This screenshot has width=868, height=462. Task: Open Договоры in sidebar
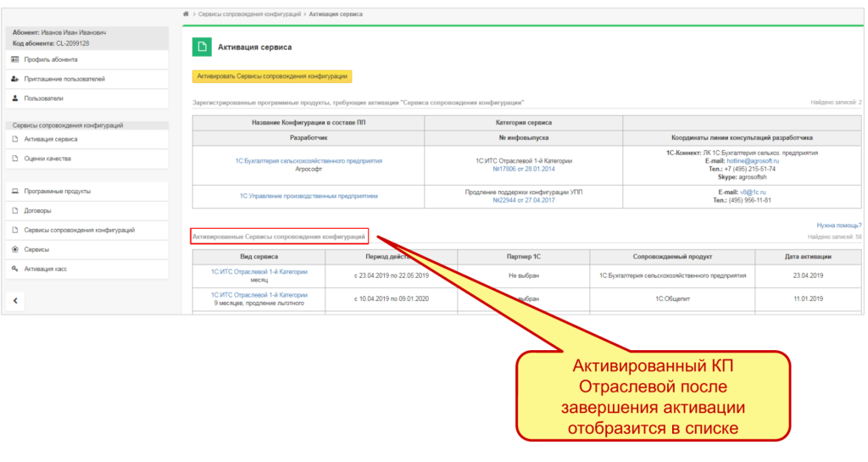pos(37,211)
